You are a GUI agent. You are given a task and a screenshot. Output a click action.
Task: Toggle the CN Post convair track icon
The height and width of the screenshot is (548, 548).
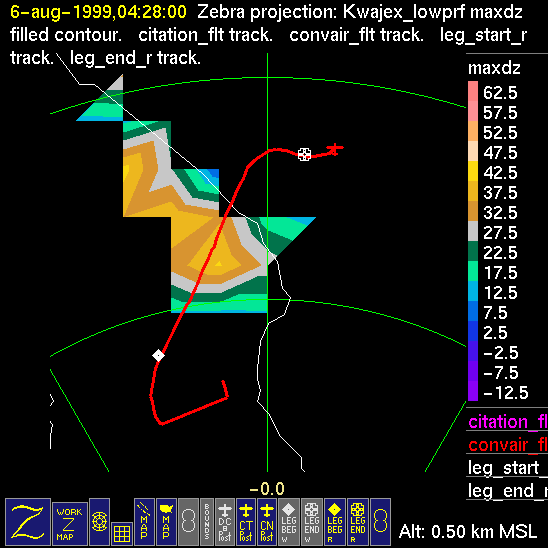tap(267, 522)
